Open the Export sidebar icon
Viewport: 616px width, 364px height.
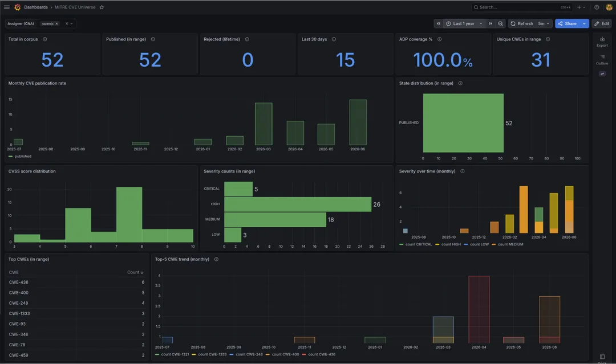602,42
